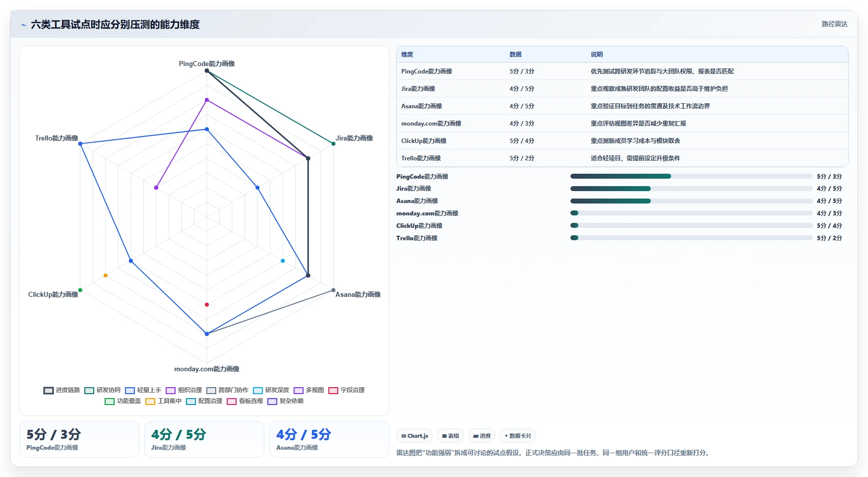The height and width of the screenshot is (477, 868).
Task: Click the description 重点评估视图差异是否减少重复汇报
Action: [638, 124]
